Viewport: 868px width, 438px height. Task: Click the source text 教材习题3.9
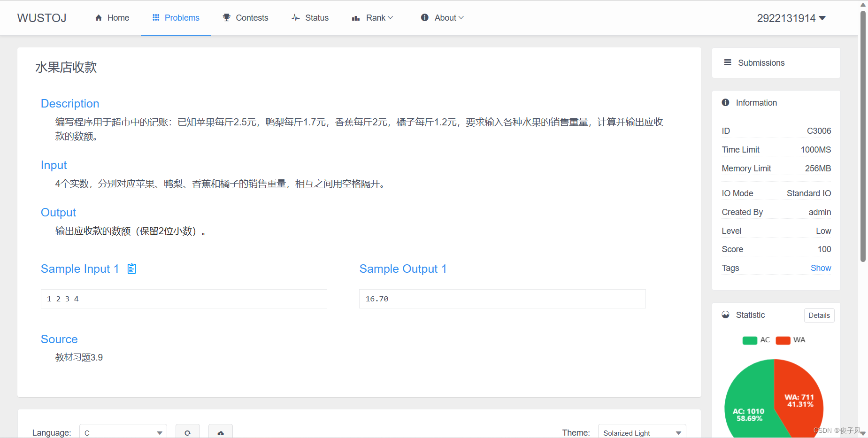79,357
